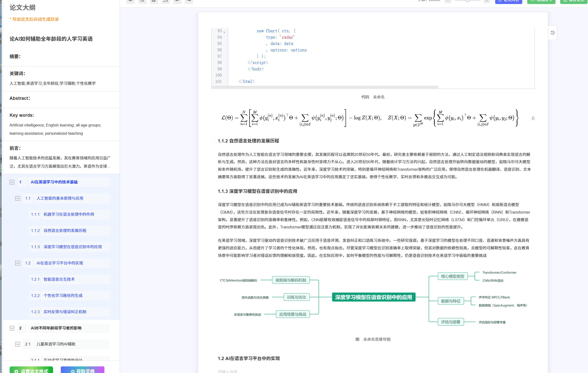Collapse section 2.1 儿童英语学习的AI辅助
The height and width of the screenshot is (373, 588).
[x=18, y=344]
